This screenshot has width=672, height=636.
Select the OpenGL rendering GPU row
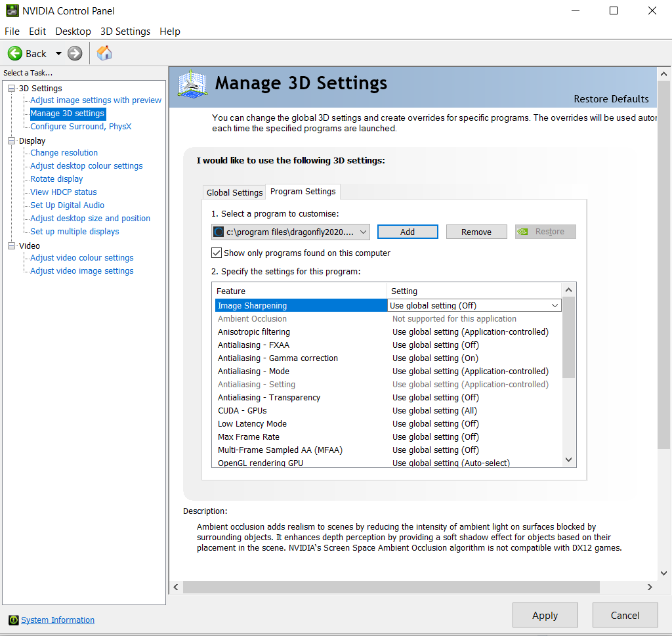[x=388, y=463]
